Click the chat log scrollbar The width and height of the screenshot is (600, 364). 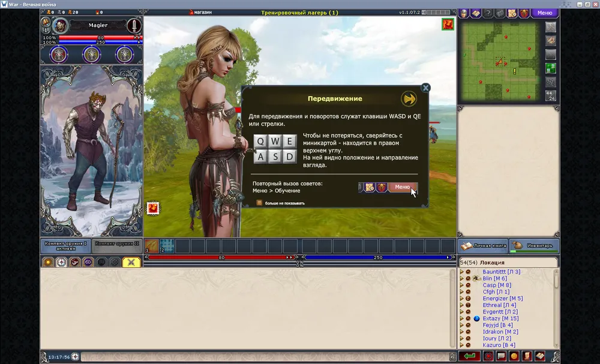click(x=452, y=308)
